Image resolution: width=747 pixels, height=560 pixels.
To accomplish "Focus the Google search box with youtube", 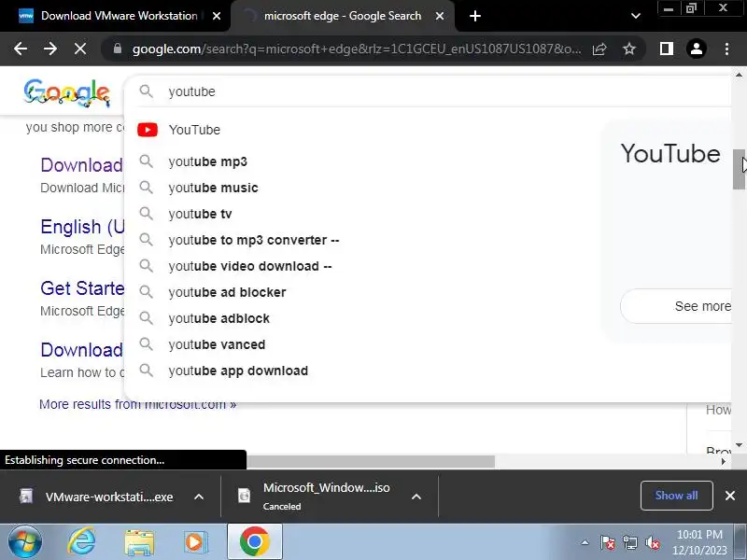I will point(429,91).
